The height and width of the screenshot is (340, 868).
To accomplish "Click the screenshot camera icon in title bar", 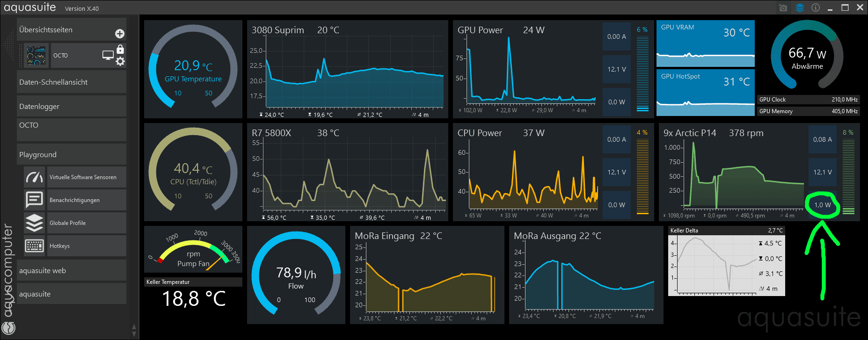I will tap(783, 8).
